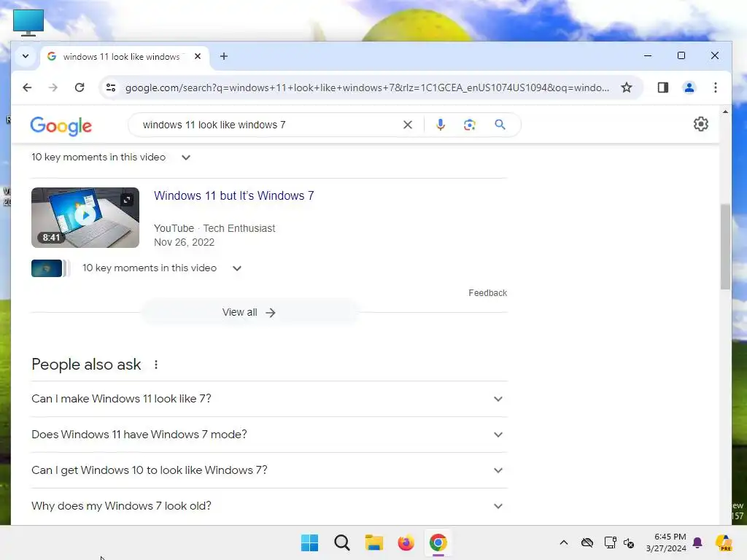Click the monitor desktop icon
The image size is (747, 560).
[28, 23]
